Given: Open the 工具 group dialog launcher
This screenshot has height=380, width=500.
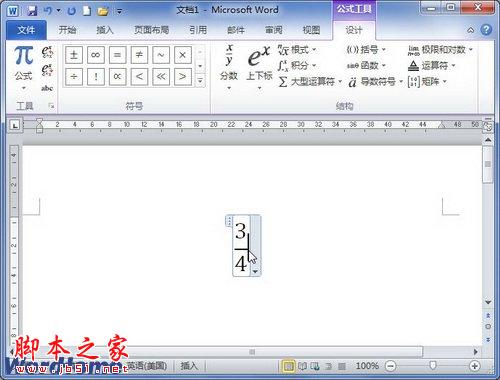Looking at the screenshot, I should coord(51,106).
